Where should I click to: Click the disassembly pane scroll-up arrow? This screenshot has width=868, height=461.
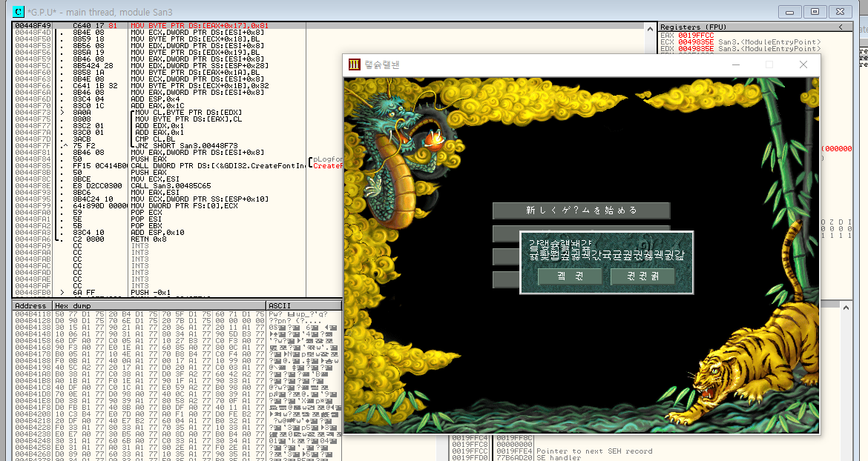click(x=650, y=28)
